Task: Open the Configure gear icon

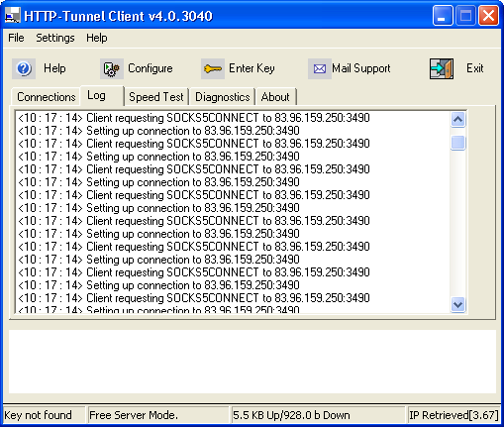Action: point(112,68)
